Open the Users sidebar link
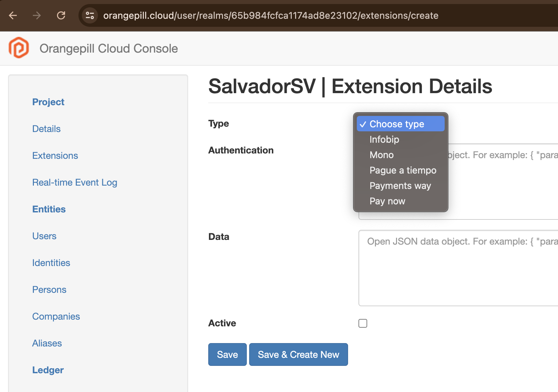 coord(44,236)
